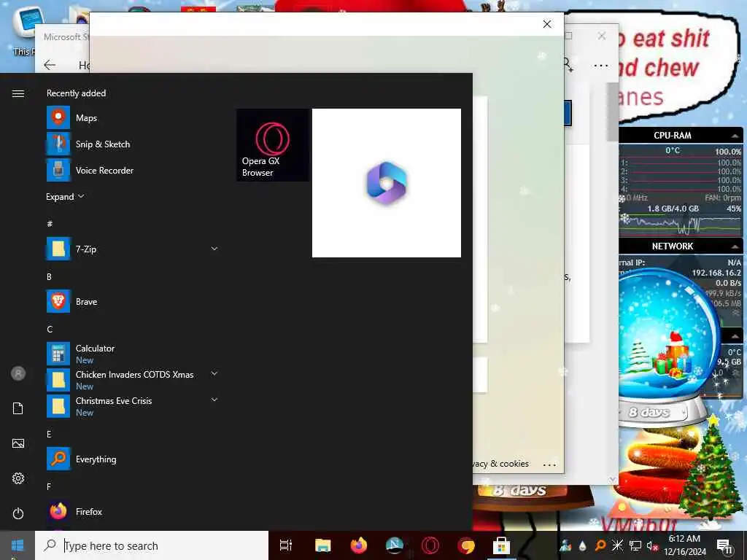
Task: Jump to letter B section header
Action: tap(49, 276)
